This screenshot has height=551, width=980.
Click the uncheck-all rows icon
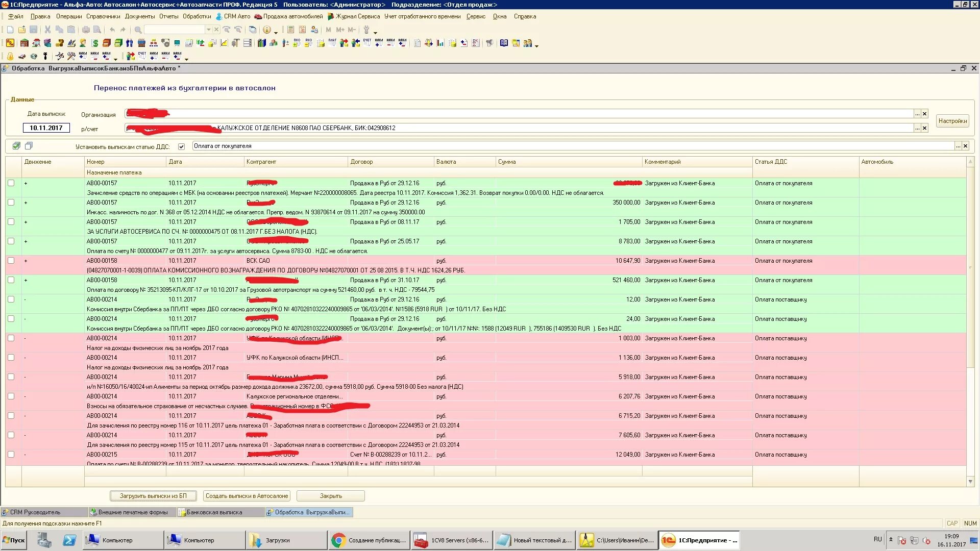click(29, 146)
